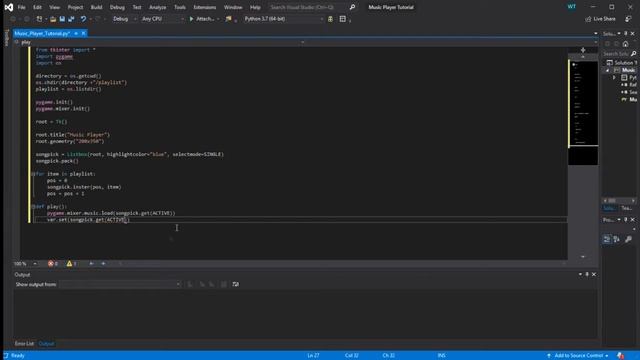This screenshot has height=360, width=640.
Task: Switch to the Output tab
Action: coord(46,344)
